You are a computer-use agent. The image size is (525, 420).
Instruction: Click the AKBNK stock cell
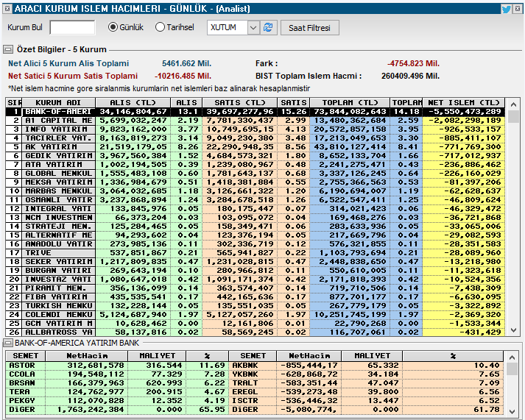pyautogui.click(x=253, y=366)
